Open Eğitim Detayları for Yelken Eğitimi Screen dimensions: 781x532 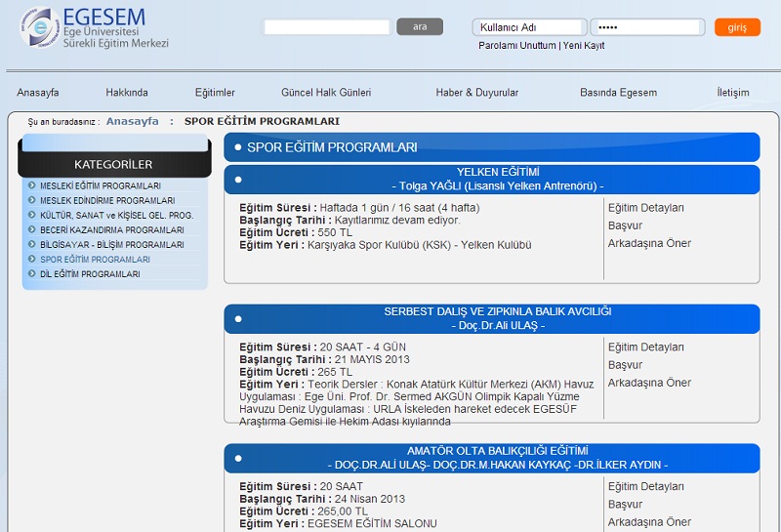[646, 208]
